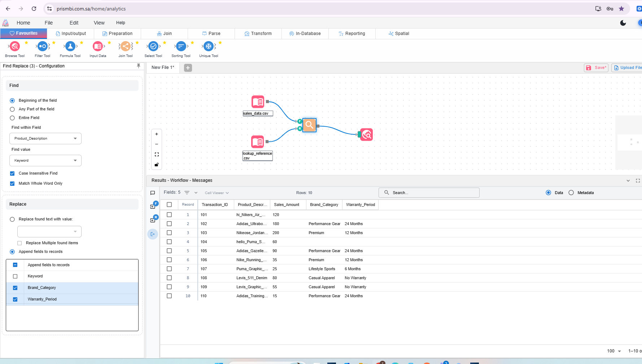Toggle dark mode moon icon
This screenshot has height=364, width=642.
point(623,23)
